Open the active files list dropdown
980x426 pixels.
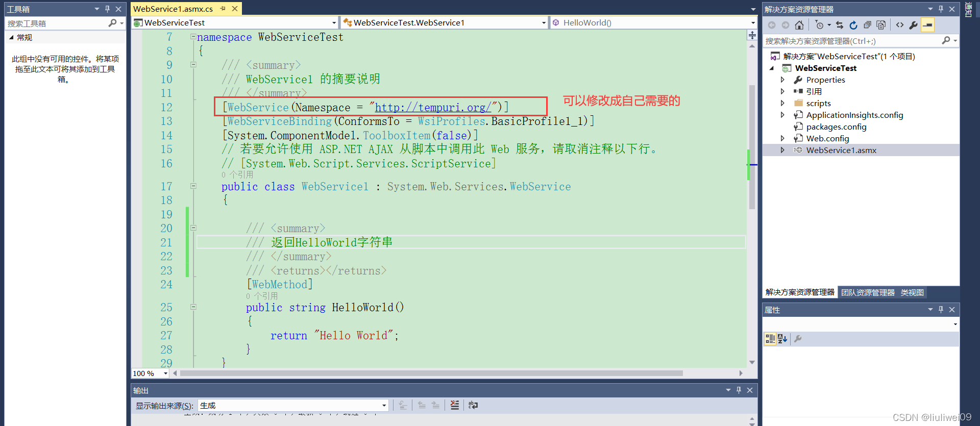tap(753, 9)
